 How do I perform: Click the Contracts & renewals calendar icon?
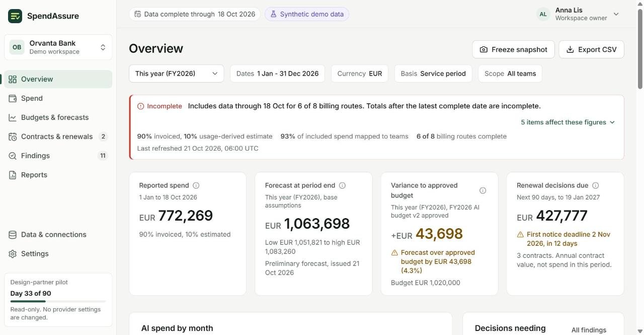[13, 137]
